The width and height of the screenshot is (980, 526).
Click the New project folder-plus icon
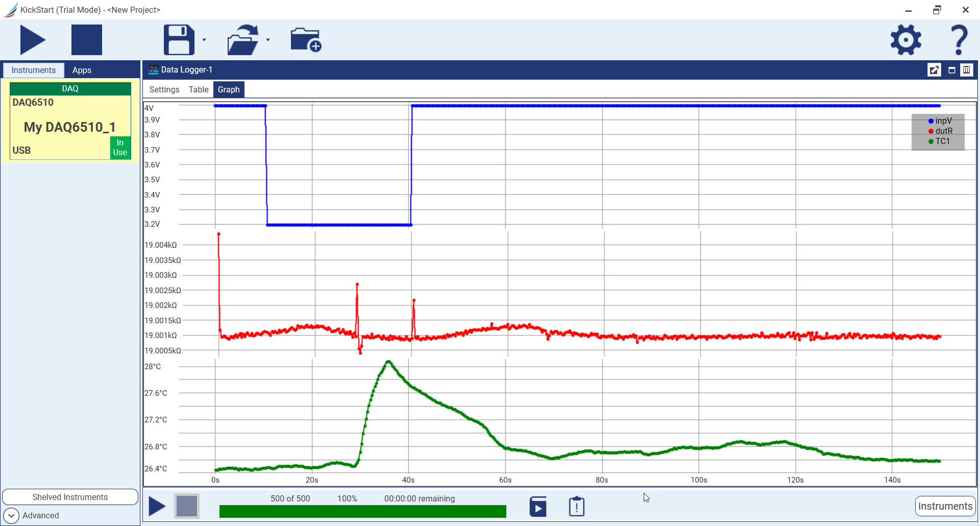click(x=305, y=40)
